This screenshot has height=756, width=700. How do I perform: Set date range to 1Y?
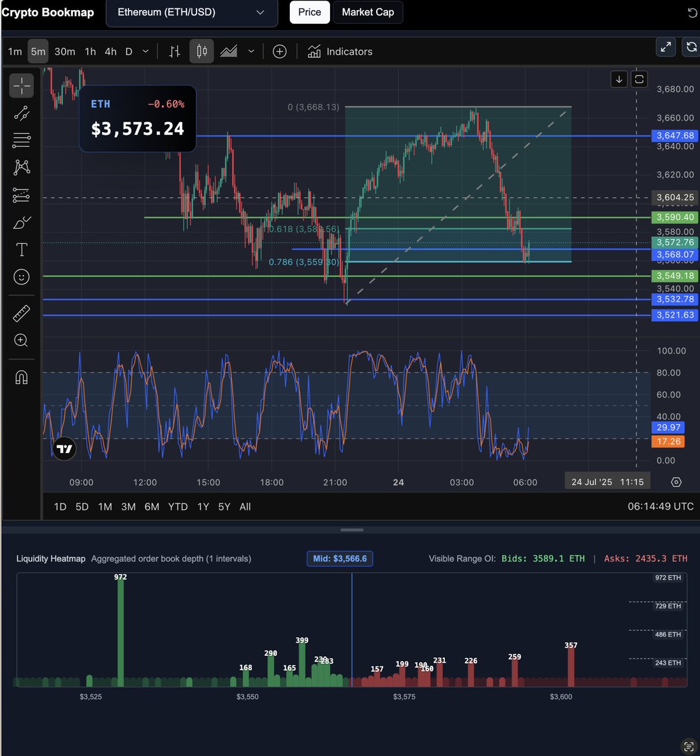(x=203, y=507)
